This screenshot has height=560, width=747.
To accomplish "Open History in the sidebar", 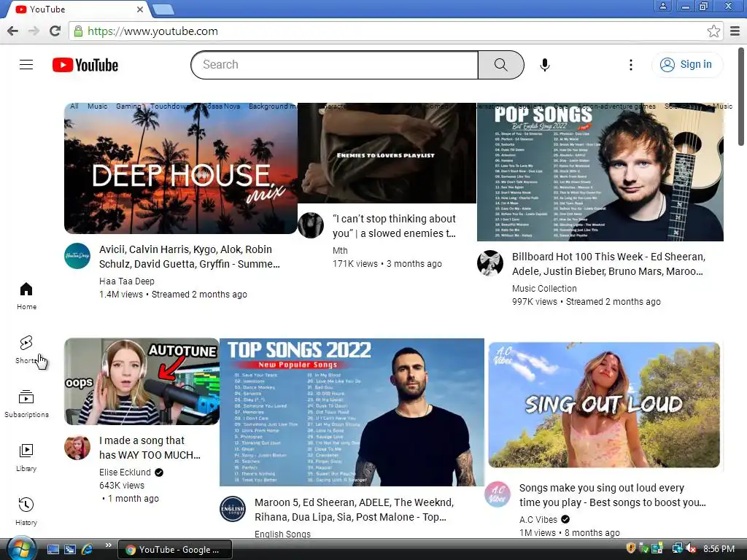I will [26, 512].
